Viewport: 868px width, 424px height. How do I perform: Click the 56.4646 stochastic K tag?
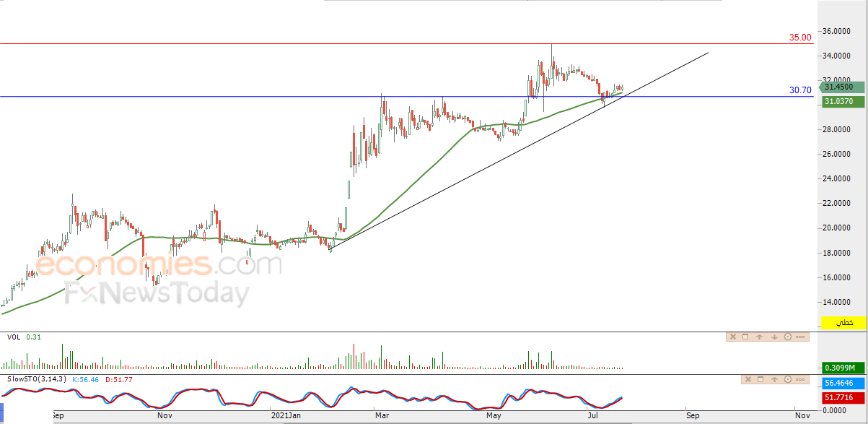click(843, 383)
